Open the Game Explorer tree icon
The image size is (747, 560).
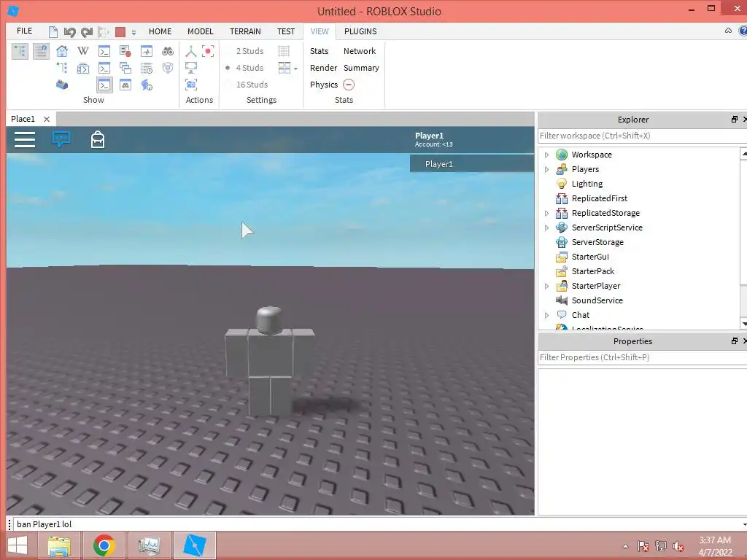coord(62,68)
